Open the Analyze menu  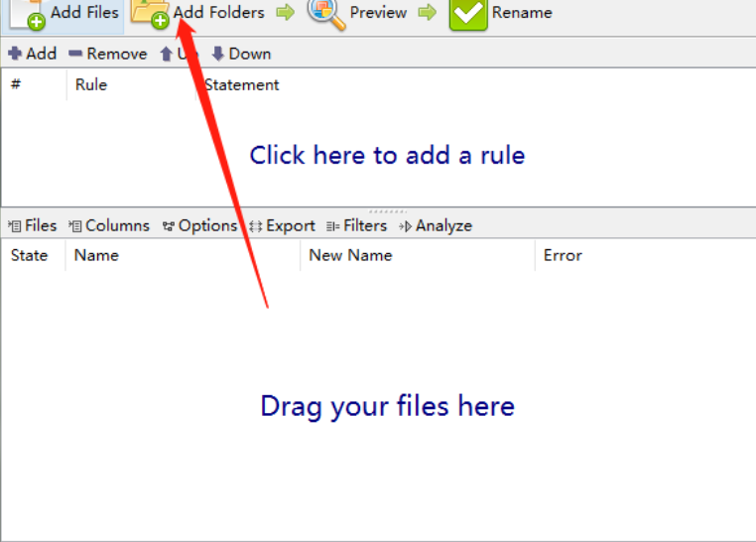[x=436, y=225]
